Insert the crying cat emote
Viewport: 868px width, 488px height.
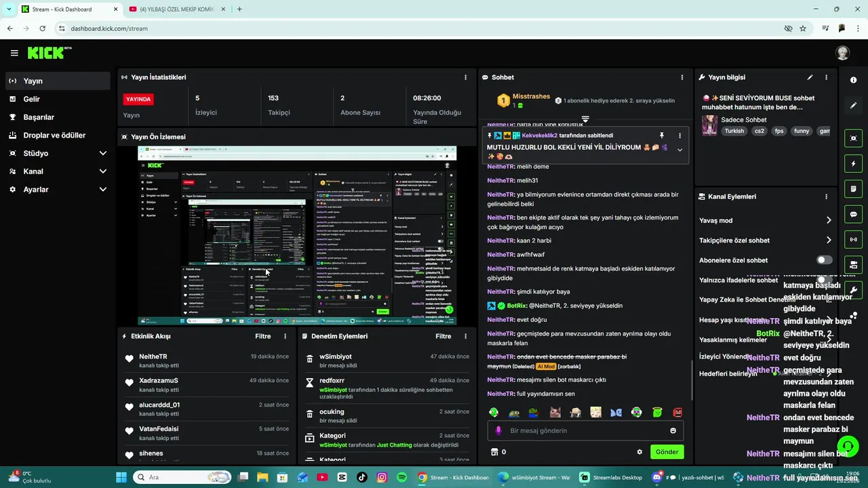[555, 412]
